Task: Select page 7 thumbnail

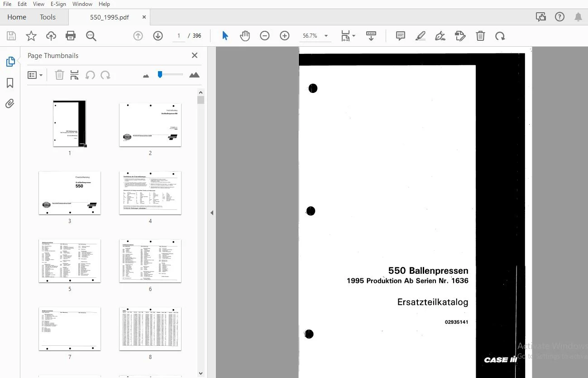Action: pyautogui.click(x=70, y=329)
